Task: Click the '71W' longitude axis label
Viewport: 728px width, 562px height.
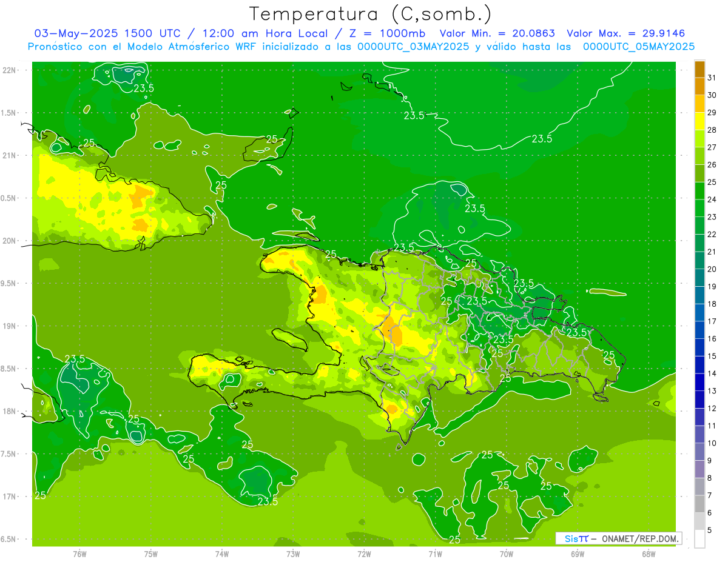Action: [x=435, y=555]
